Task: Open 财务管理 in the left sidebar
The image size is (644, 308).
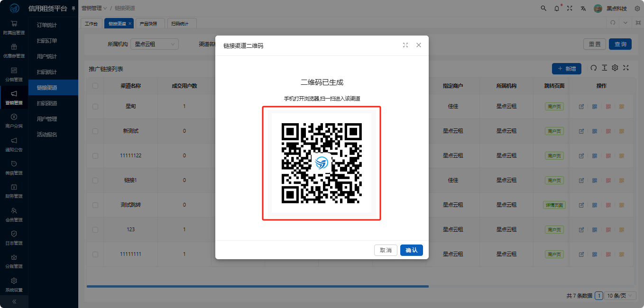Action: pos(14,191)
